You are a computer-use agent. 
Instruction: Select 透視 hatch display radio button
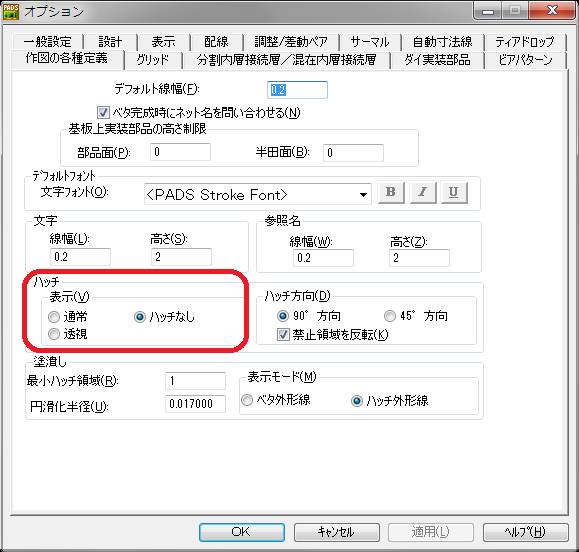[x=54, y=334]
